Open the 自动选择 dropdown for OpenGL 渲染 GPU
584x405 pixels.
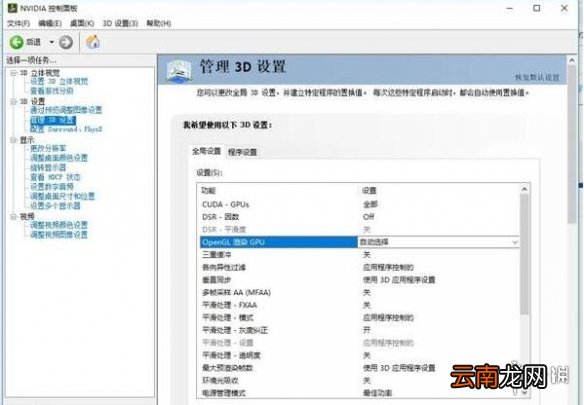(438, 242)
